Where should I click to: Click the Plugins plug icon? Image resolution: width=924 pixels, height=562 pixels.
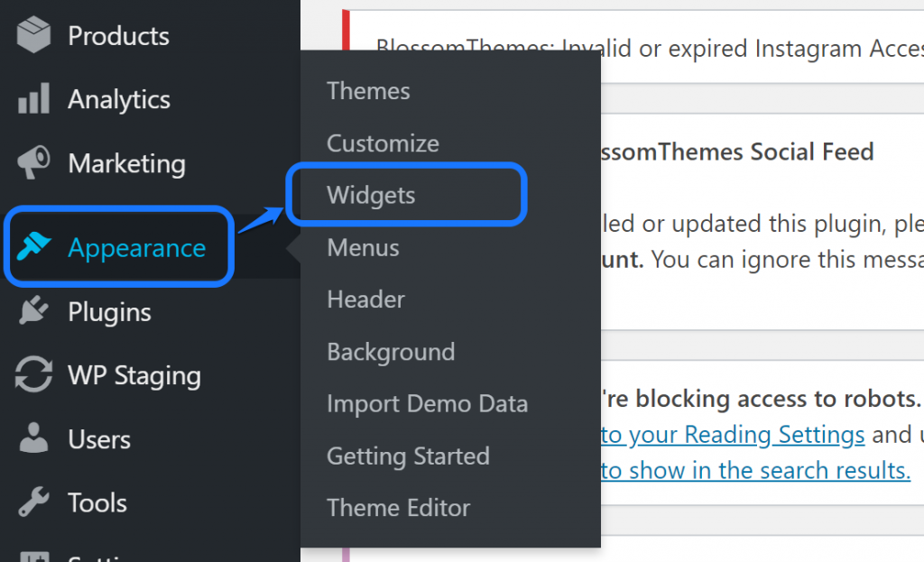34,312
